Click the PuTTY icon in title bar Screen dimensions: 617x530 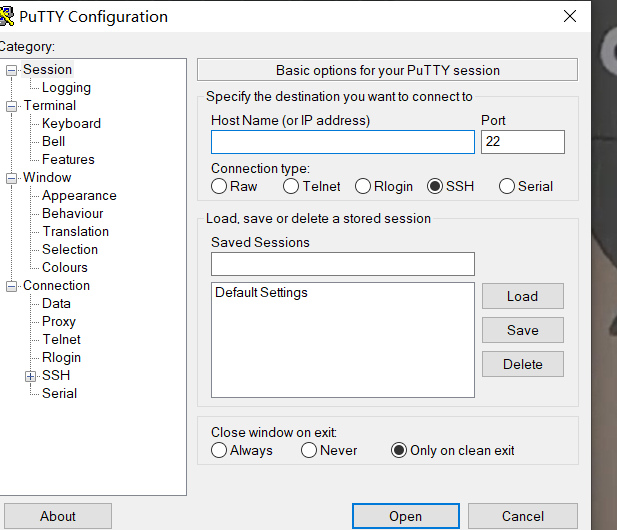coord(7,17)
